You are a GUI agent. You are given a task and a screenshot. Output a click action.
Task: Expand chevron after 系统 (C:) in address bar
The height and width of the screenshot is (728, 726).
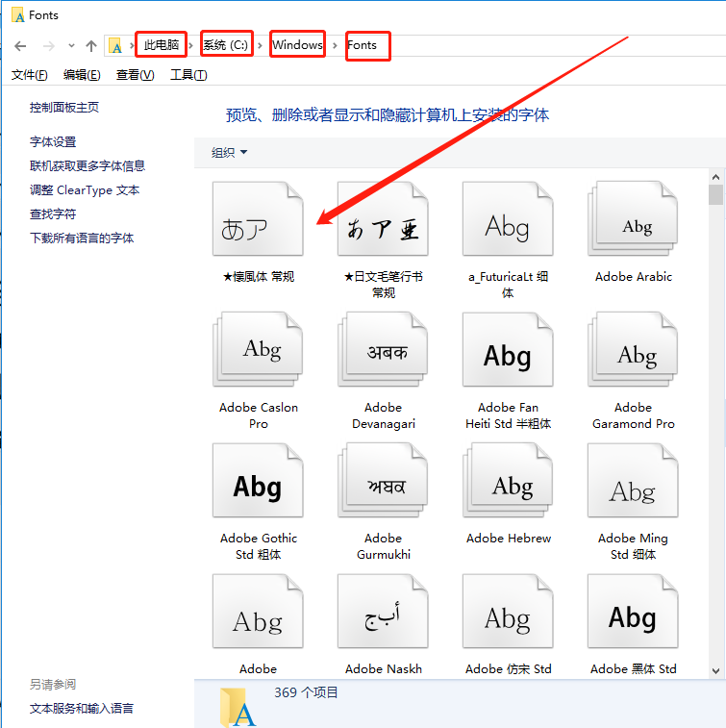260,45
